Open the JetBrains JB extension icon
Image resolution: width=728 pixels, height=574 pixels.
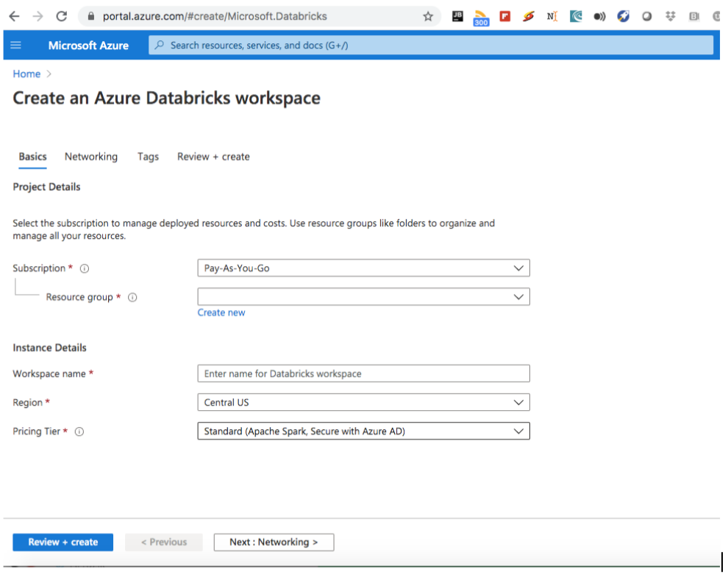coord(457,17)
